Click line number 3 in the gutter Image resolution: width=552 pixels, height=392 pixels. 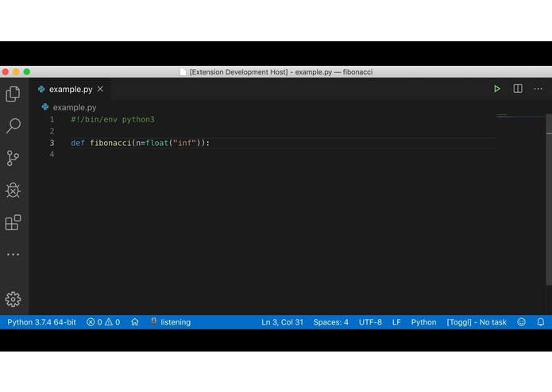(52, 143)
